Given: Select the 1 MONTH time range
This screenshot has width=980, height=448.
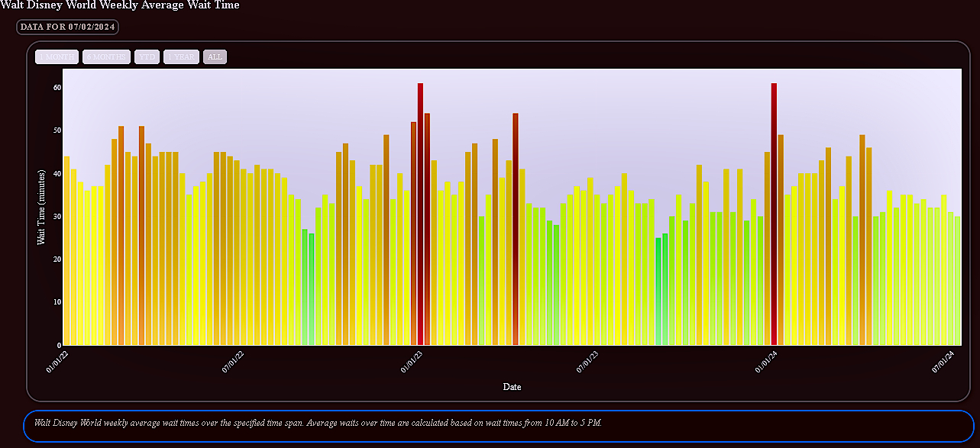Looking at the screenshot, I should click(57, 57).
